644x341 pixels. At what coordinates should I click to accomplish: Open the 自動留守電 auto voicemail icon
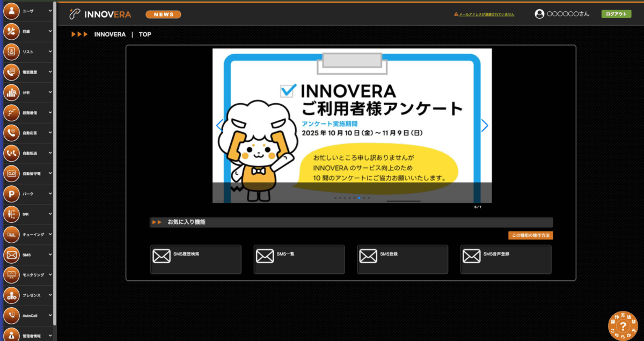[x=11, y=173]
